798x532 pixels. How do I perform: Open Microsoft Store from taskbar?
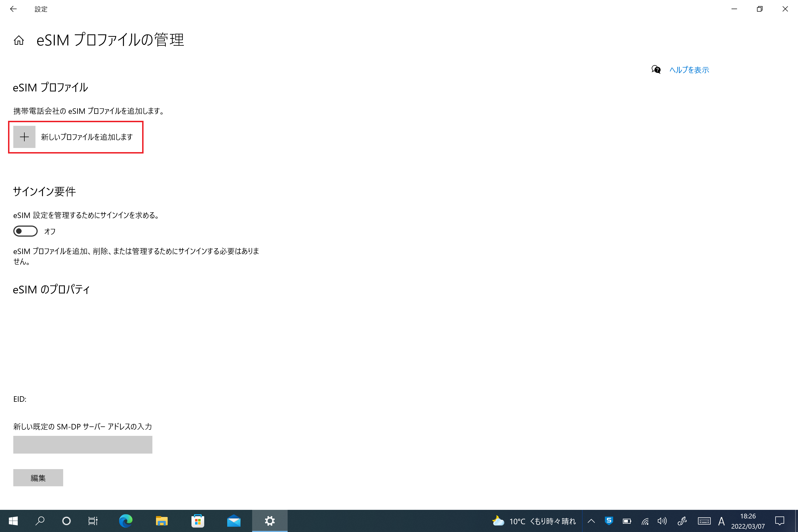(x=198, y=521)
